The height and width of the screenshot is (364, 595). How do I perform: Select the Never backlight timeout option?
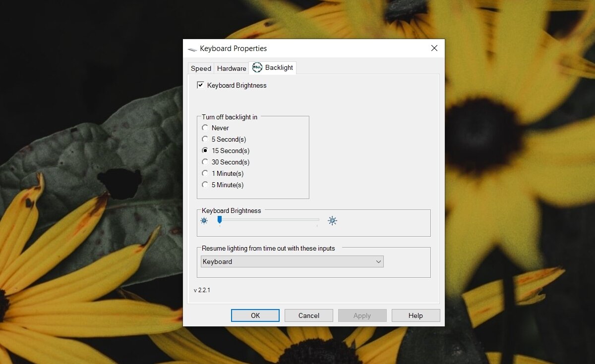click(x=205, y=128)
